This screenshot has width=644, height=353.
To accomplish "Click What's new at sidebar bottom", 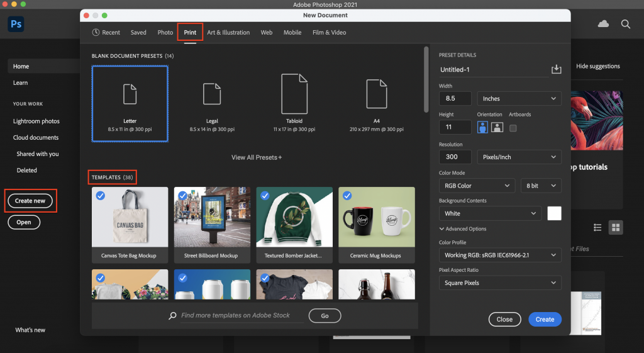I will (x=30, y=330).
